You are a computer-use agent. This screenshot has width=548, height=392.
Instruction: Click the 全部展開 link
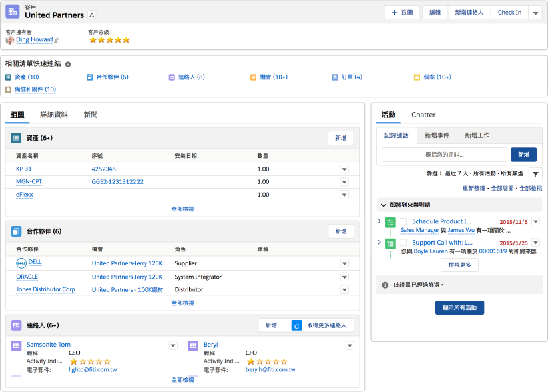click(x=502, y=189)
